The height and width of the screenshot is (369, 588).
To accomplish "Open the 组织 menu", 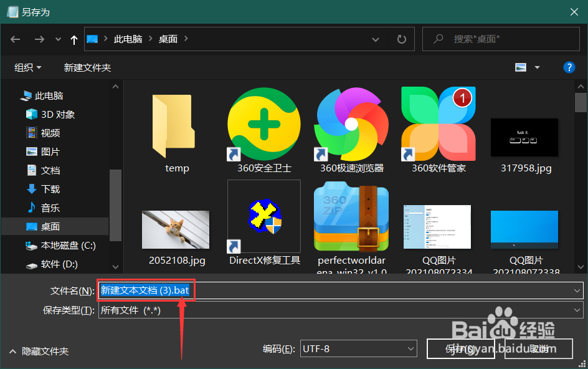I will (x=28, y=67).
